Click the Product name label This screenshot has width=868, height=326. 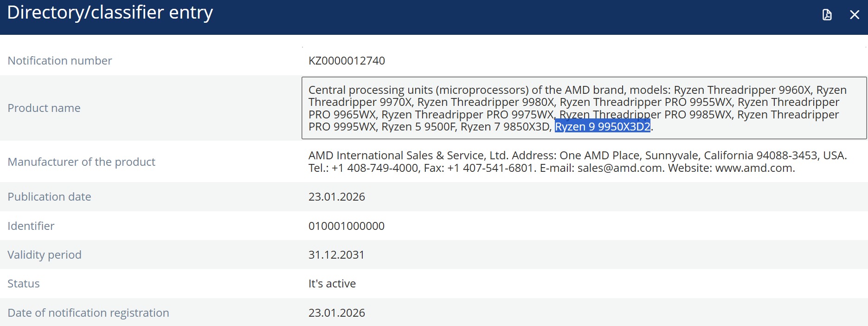[x=44, y=108]
